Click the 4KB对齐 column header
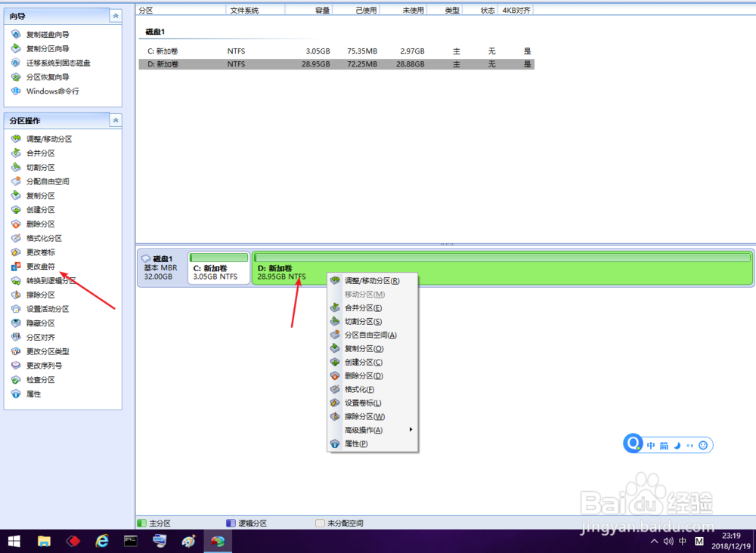The width and height of the screenshot is (756, 553). 516,10
